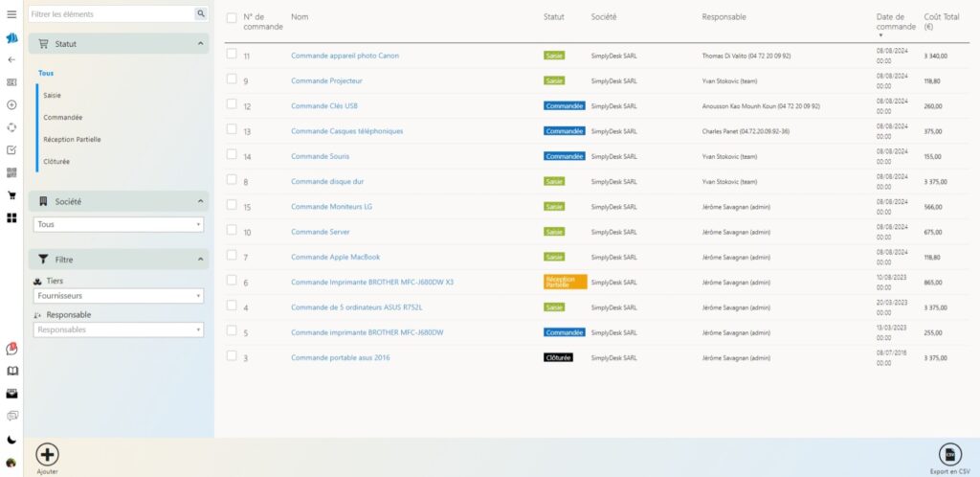Click Anousson Kao Mounh Koun responsable cell
This screenshot has height=477, width=980.
click(x=761, y=106)
